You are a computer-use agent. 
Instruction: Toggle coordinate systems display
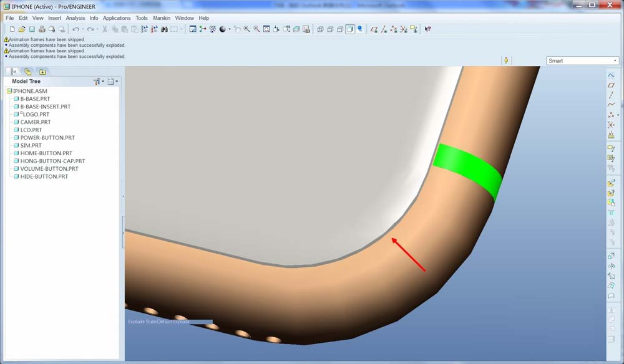tap(404, 29)
